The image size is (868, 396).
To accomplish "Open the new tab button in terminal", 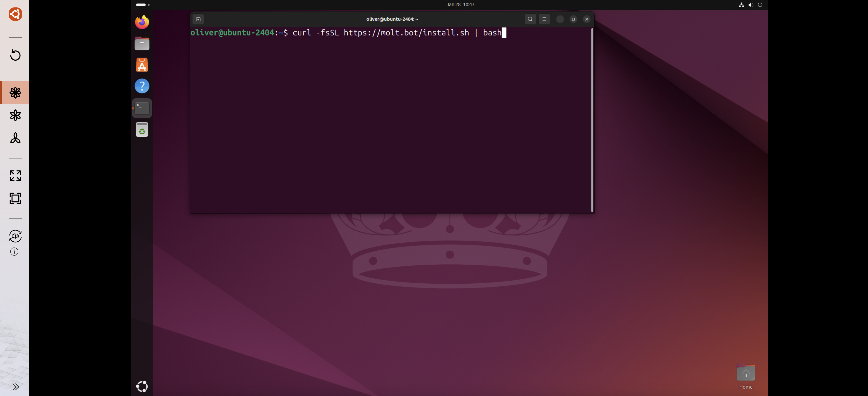I will click(198, 19).
